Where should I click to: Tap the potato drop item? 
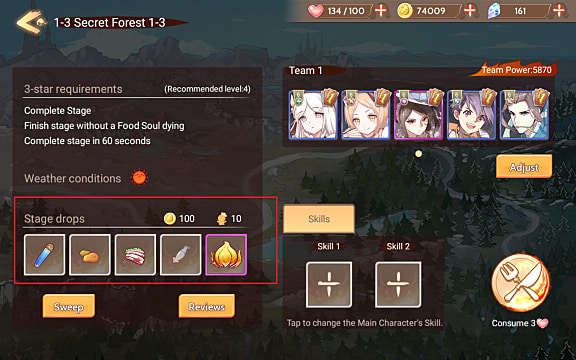[90, 255]
